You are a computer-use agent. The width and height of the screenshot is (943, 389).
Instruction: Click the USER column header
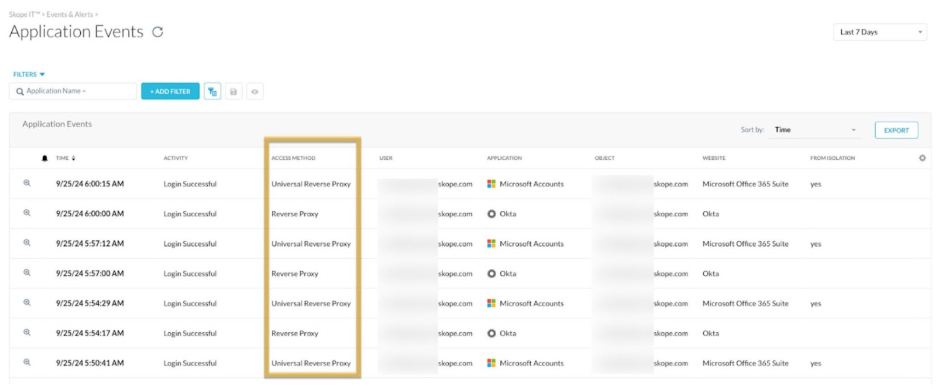point(385,158)
